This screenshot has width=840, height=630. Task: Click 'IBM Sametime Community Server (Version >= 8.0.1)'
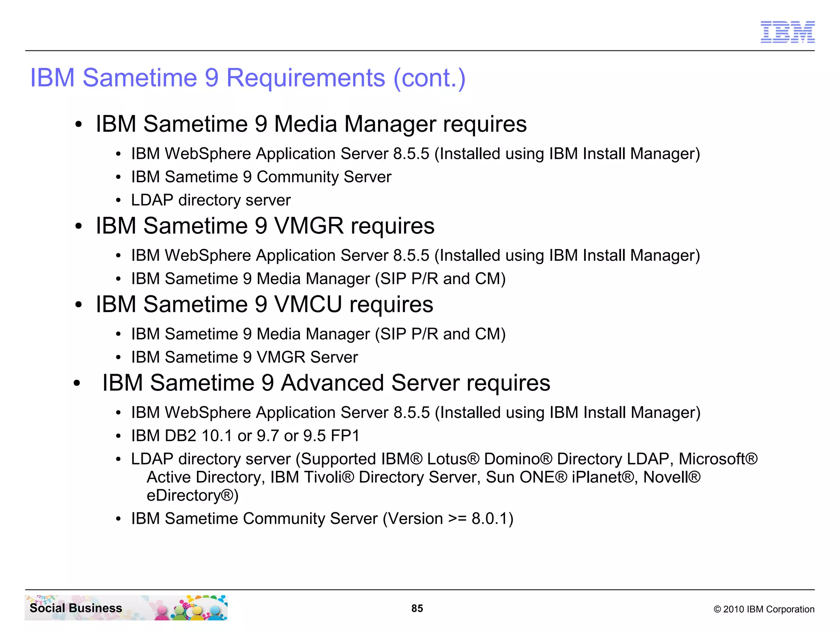coord(322,518)
